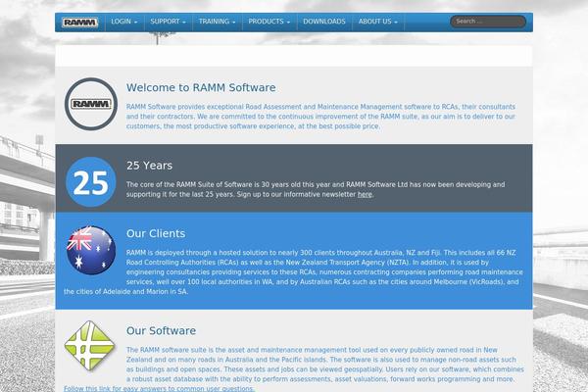The height and width of the screenshot is (392, 588).
Task: Select the 'Welcome to RAMM Software' heading
Action: 201,87
